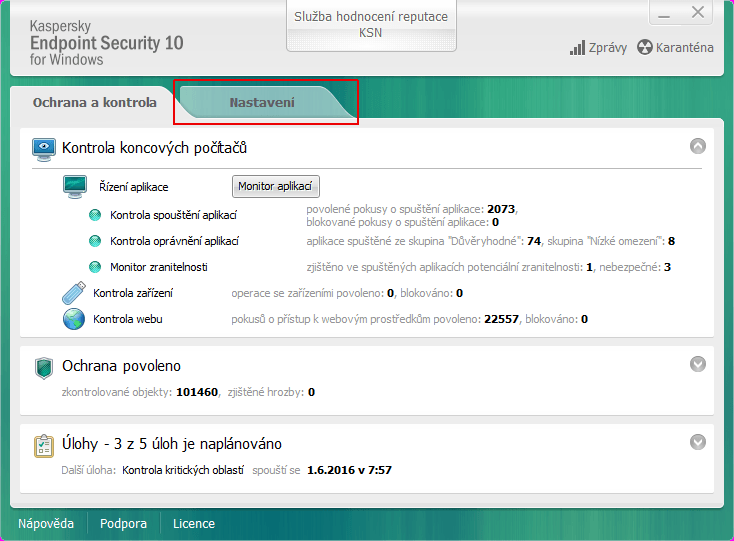This screenshot has width=734, height=541.
Task: Collapse Kontrola koncových počítačů section
Action: click(x=697, y=146)
